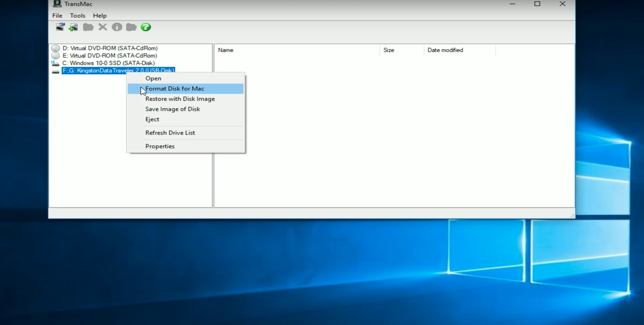Click Eject in the context menu
This screenshot has width=644, height=325.
pos(186,119)
